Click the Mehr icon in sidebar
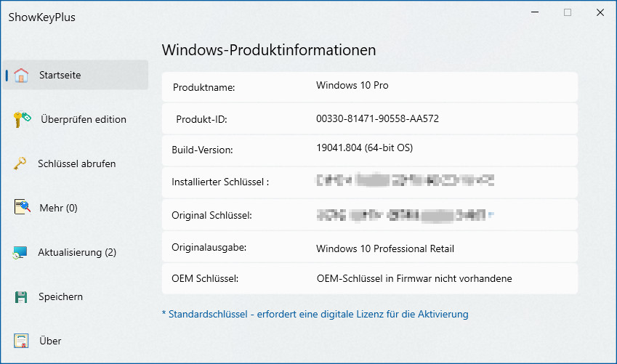Screen dimensions: 617x364 pyautogui.click(x=22, y=208)
